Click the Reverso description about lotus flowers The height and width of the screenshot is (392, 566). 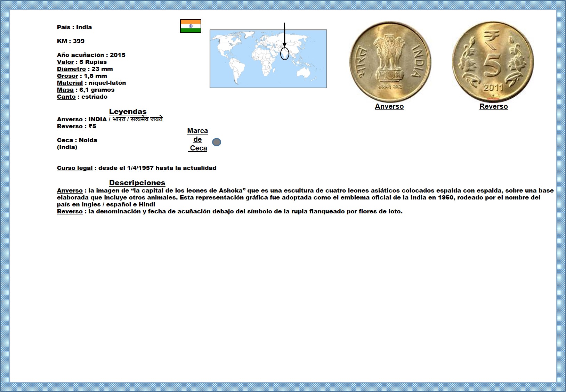point(230,211)
